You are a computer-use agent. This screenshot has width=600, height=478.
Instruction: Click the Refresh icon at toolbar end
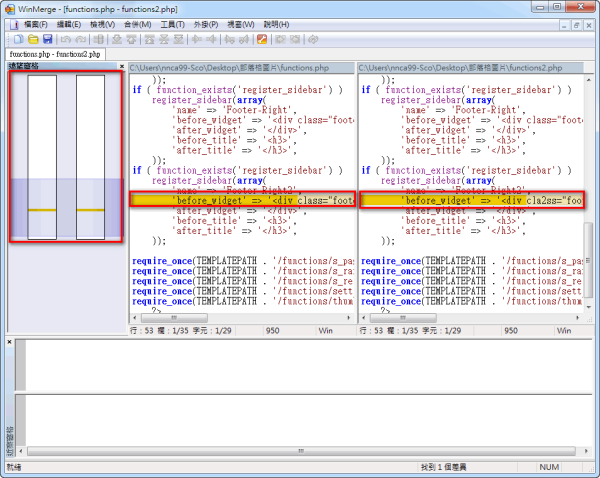(x=314, y=39)
